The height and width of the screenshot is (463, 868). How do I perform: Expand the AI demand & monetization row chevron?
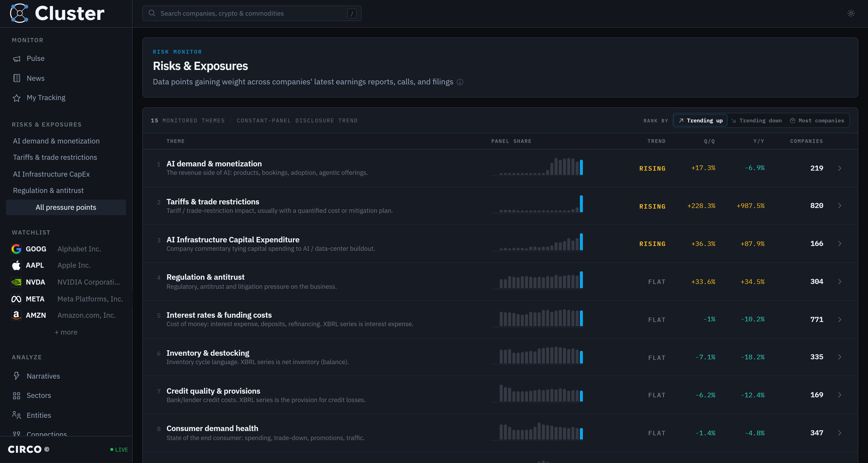tap(840, 168)
